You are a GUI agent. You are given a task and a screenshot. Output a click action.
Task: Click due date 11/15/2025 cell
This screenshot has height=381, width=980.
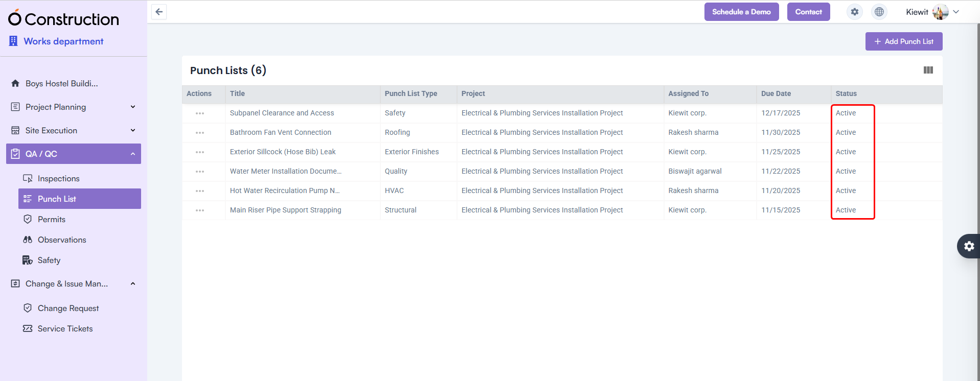(781, 210)
